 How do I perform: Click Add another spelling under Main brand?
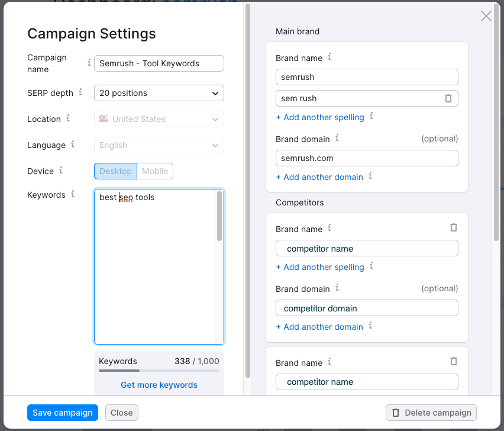coord(320,117)
